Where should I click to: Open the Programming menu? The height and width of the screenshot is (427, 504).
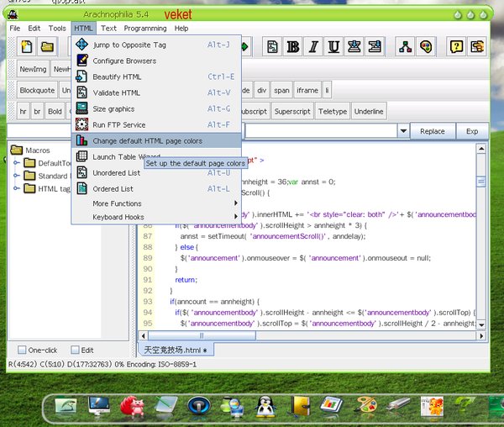click(145, 28)
